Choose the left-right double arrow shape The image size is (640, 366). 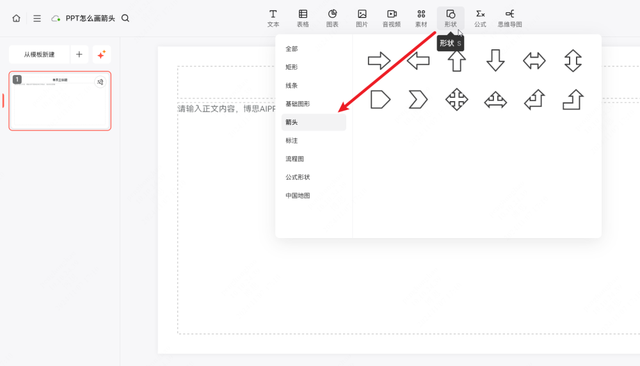(x=534, y=61)
